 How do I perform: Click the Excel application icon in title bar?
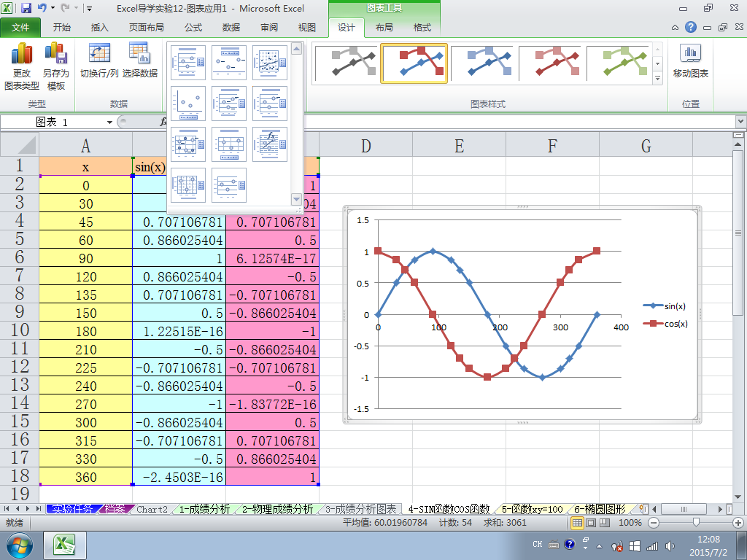pyautogui.click(x=7, y=8)
